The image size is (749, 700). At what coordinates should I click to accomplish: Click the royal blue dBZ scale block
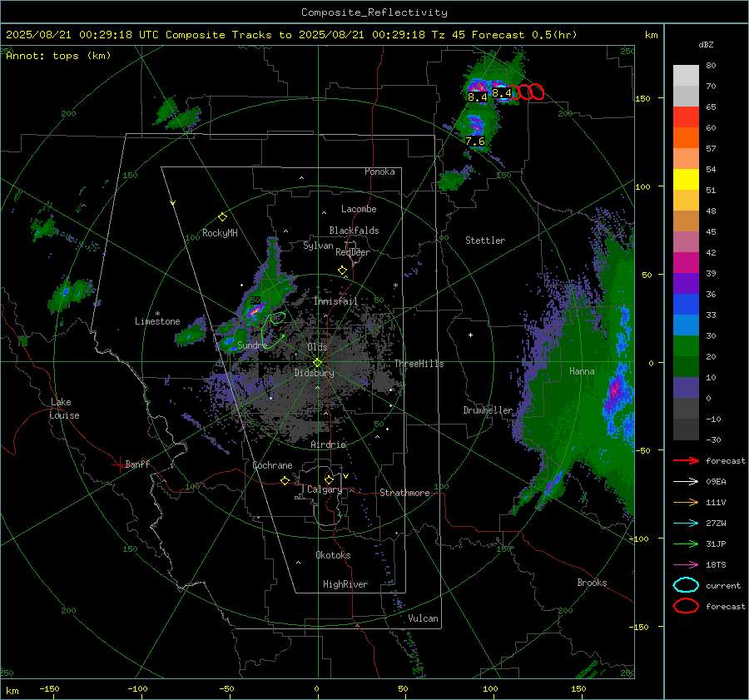[686, 304]
